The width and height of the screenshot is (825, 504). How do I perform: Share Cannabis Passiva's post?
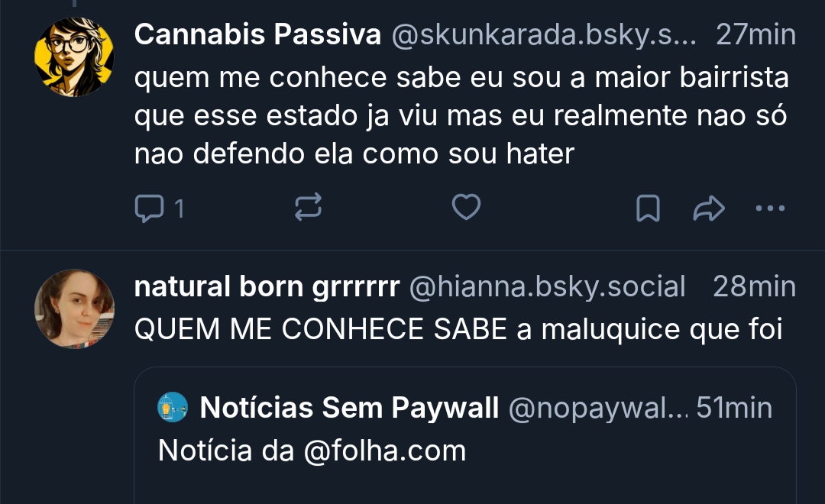(x=708, y=208)
